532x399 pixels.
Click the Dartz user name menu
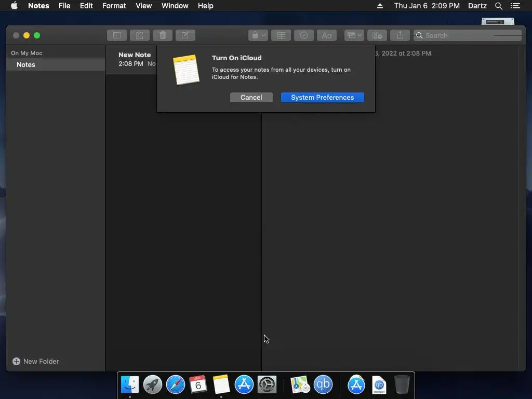[477, 6]
